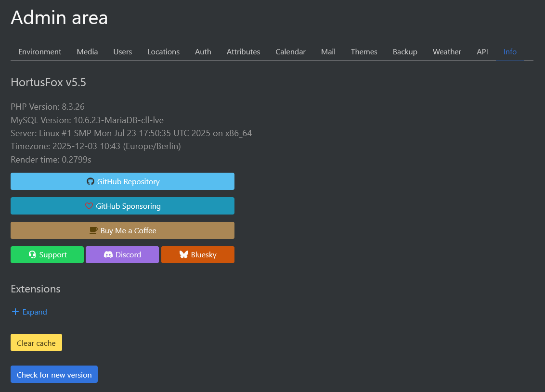Image resolution: width=545 pixels, height=392 pixels.
Task: Click the Bluesky butterfly icon
Action: (x=184, y=254)
